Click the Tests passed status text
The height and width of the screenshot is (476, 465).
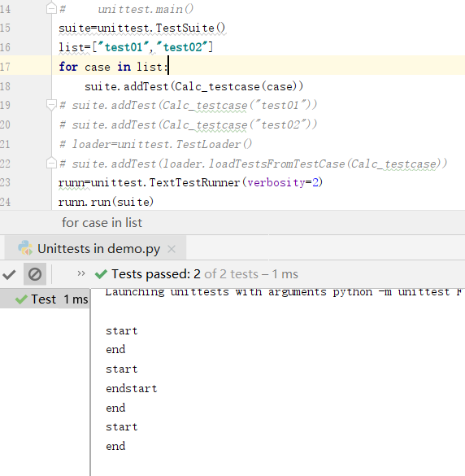click(x=205, y=274)
